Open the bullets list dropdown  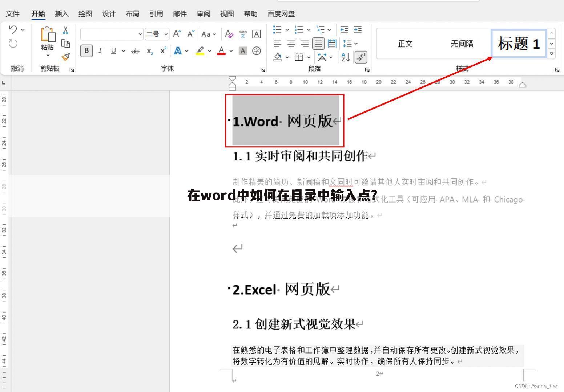point(287,30)
